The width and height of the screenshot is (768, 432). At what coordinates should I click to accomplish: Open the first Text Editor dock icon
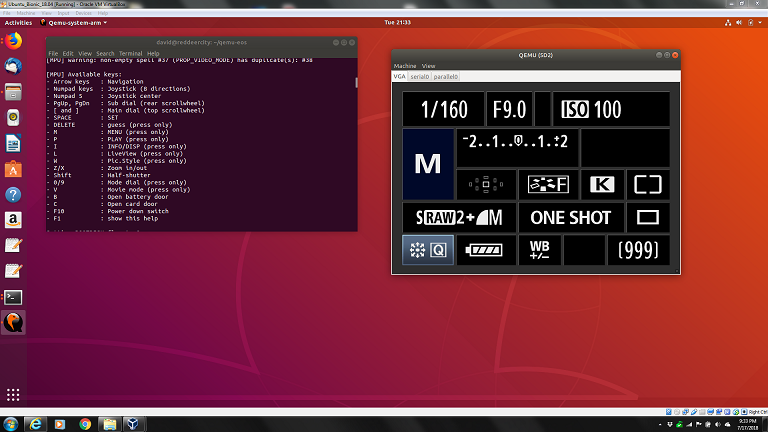click(x=13, y=245)
